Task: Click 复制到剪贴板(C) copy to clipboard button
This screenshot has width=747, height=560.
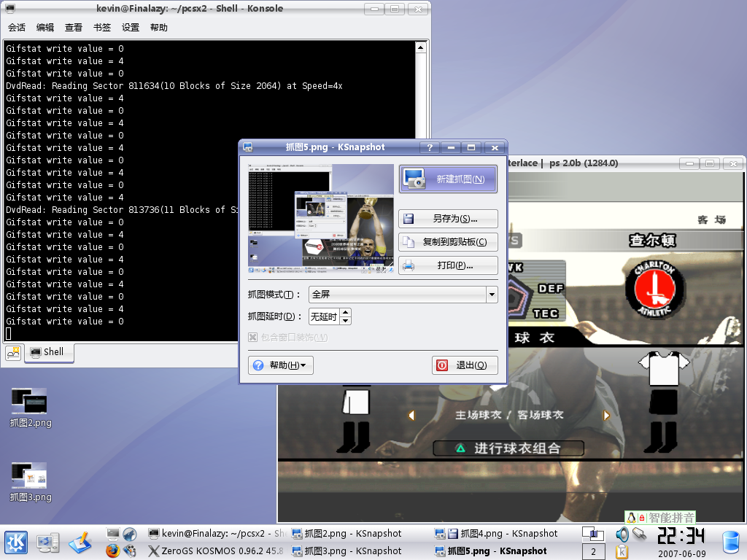Action: tap(449, 242)
